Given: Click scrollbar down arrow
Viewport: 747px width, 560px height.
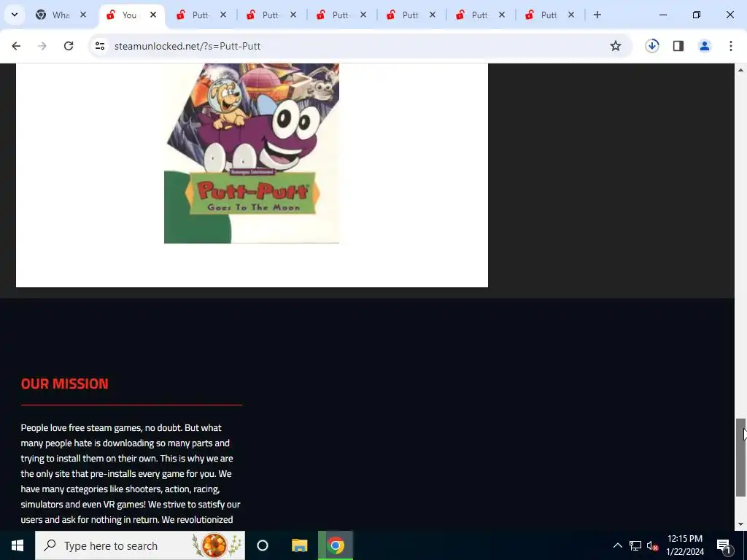Looking at the screenshot, I should pos(741,524).
